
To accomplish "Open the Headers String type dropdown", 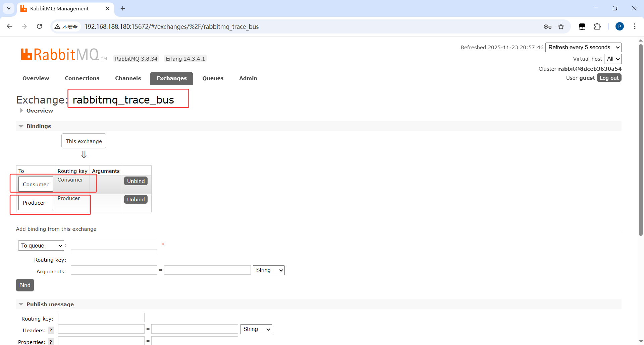I will coord(256,329).
